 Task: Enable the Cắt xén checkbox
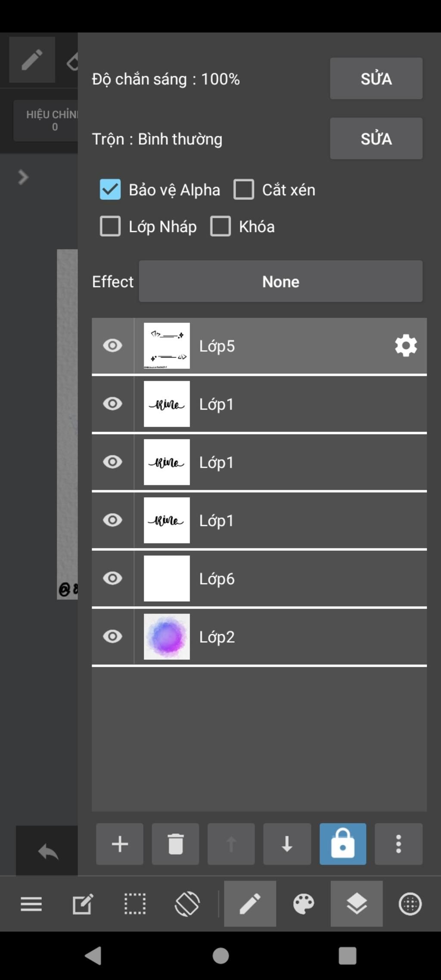pos(244,189)
